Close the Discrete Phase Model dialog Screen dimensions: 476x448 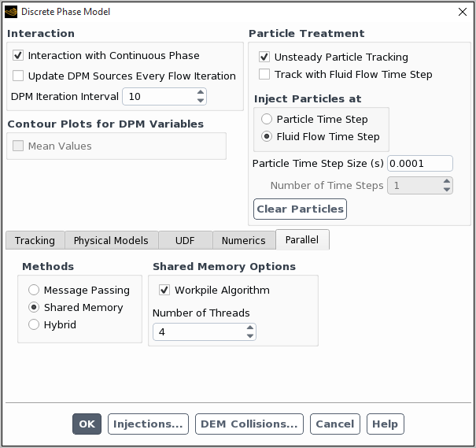462,12
